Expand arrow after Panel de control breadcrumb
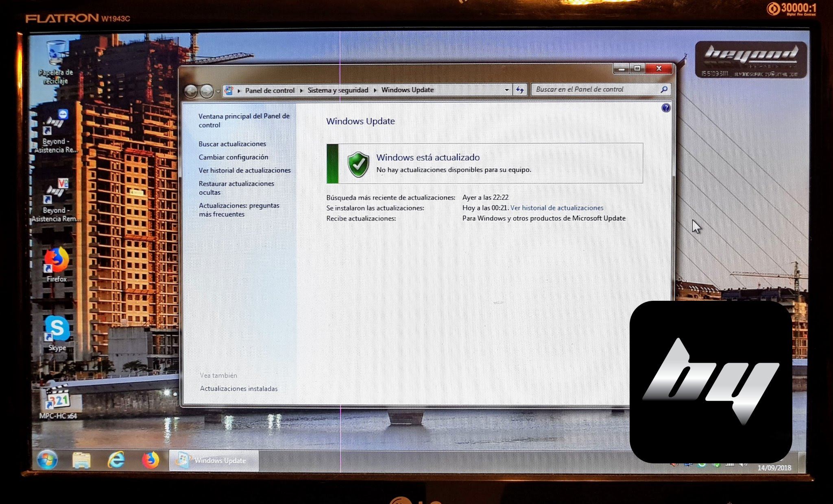This screenshot has height=504, width=833. pos(301,90)
